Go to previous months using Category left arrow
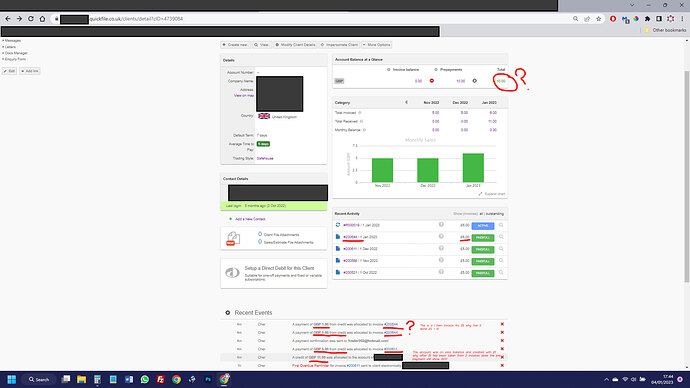This screenshot has height=388, width=690. point(406,102)
